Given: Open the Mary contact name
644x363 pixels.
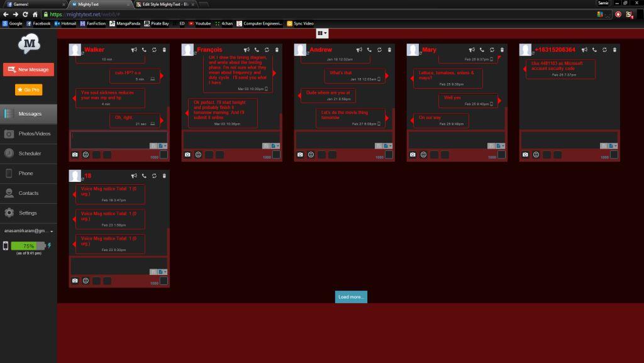Looking at the screenshot, I should 429,50.
